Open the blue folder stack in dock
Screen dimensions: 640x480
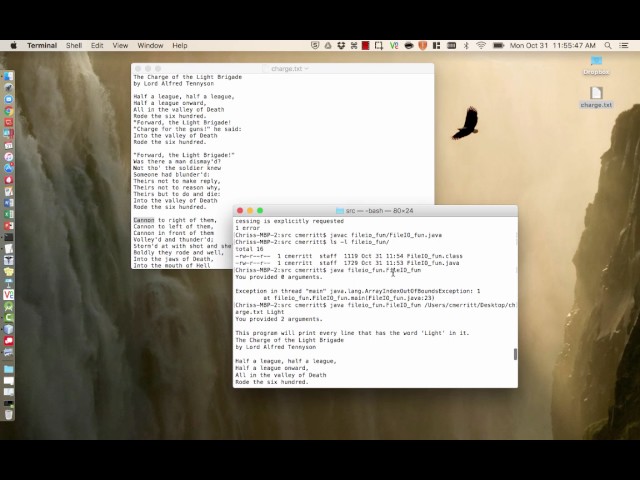pyautogui.click(x=9, y=369)
